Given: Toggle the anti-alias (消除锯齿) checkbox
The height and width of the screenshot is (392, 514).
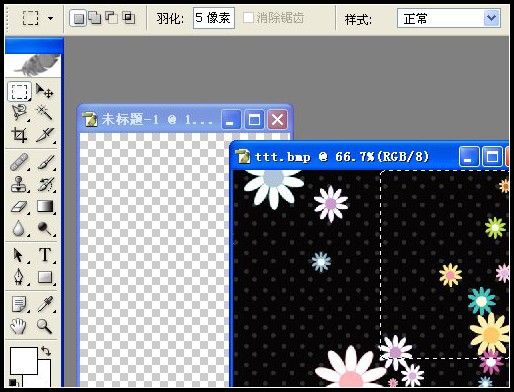Looking at the screenshot, I should [x=248, y=18].
